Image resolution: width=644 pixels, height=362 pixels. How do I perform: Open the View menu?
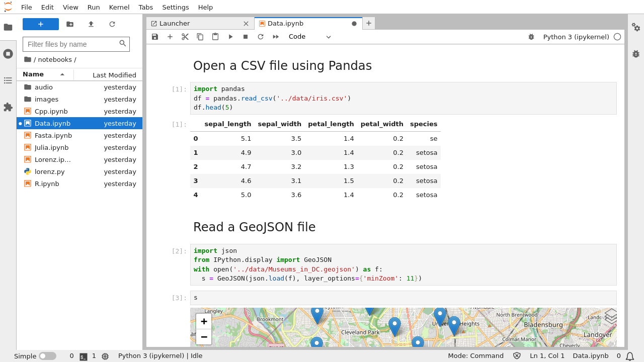tap(70, 7)
